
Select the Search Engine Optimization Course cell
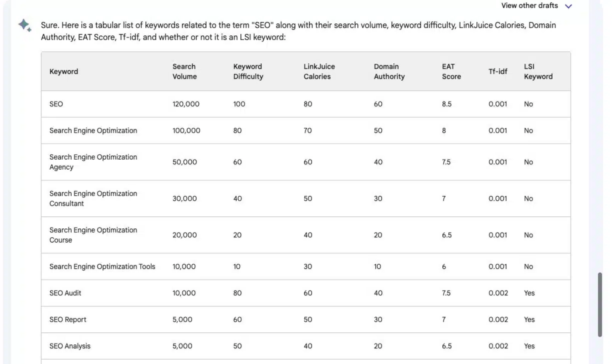coord(93,235)
